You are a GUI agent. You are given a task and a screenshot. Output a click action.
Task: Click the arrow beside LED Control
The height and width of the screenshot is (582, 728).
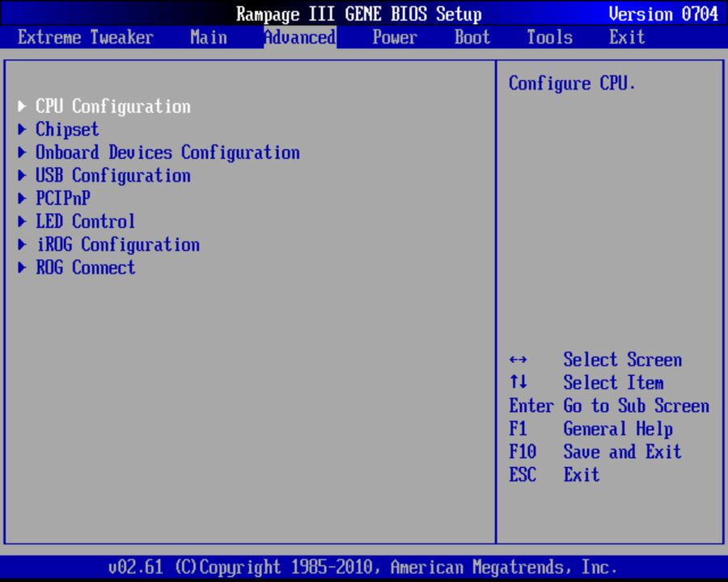(22, 221)
